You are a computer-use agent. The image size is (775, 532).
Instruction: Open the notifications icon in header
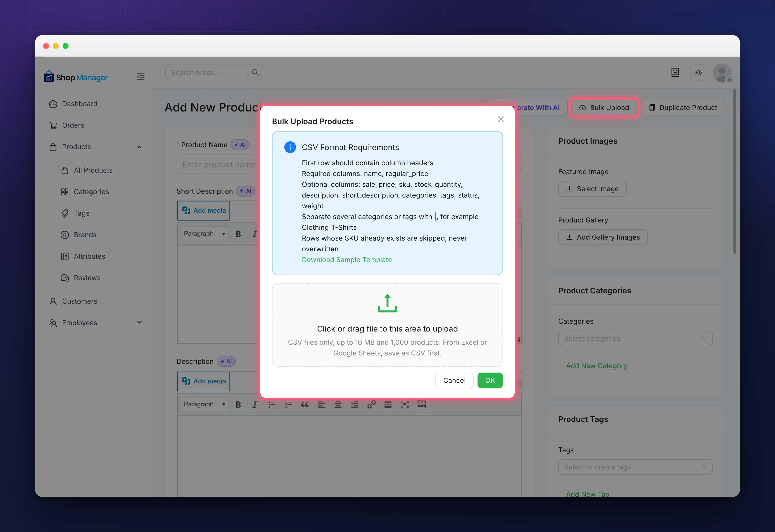click(x=675, y=72)
